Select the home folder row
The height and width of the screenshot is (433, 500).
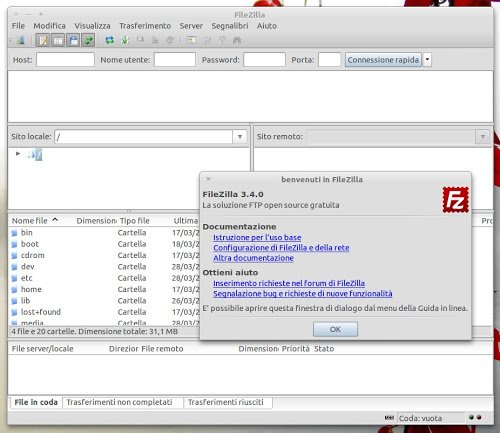(104, 289)
